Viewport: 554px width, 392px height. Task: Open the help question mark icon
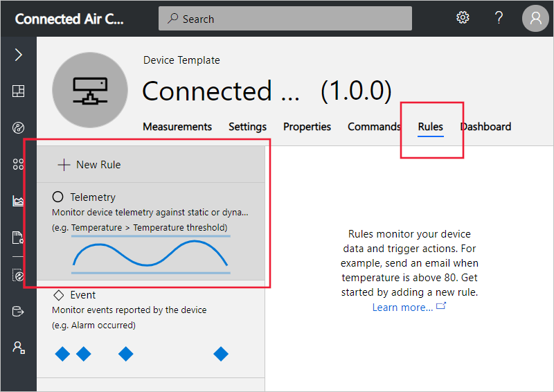point(499,17)
